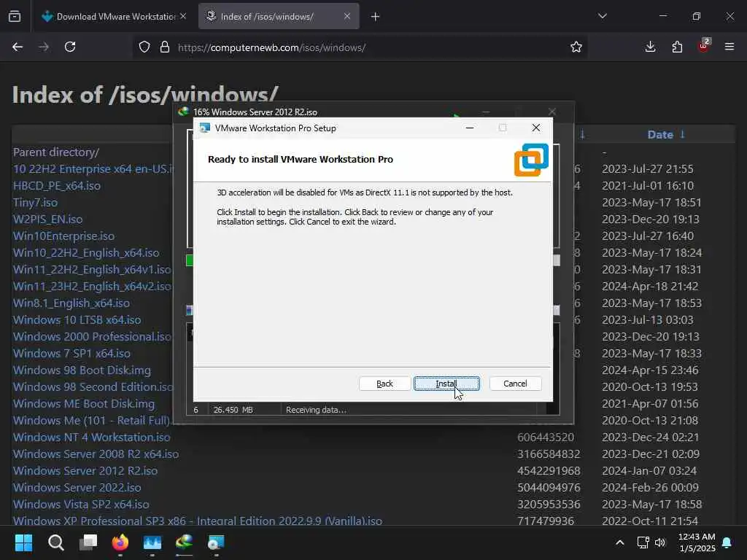Switch to Firefox from taskbar
This screenshot has width=747, height=560.
(120, 542)
